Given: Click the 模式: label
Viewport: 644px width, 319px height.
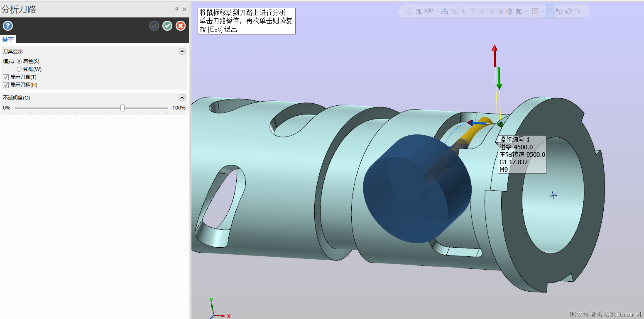Looking at the screenshot, I should [x=9, y=61].
